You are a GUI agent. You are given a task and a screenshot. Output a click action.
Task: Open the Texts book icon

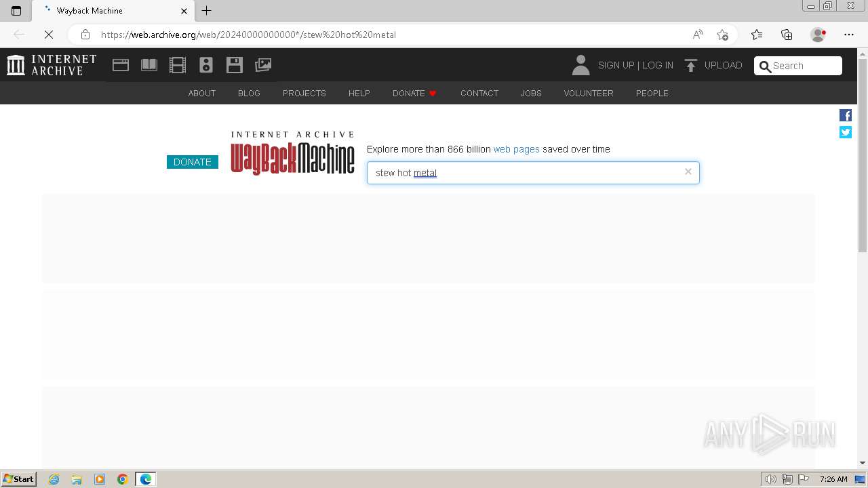149,65
